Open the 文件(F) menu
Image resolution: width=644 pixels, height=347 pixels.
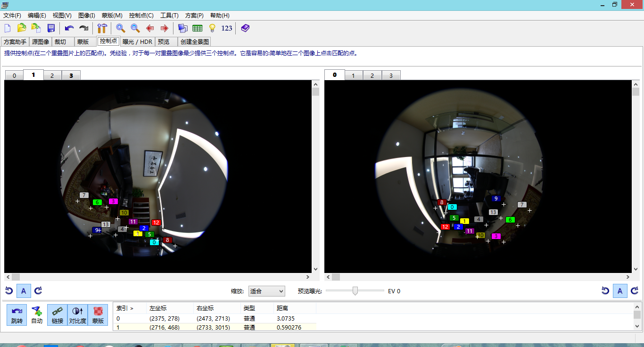coord(12,16)
